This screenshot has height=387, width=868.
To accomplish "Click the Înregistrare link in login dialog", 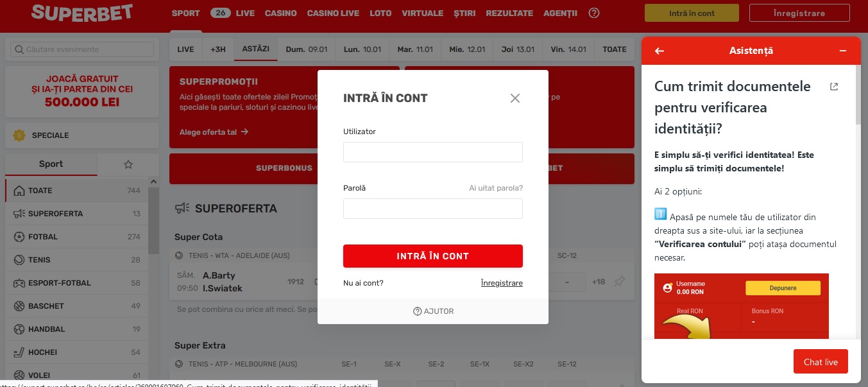I will [502, 283].
